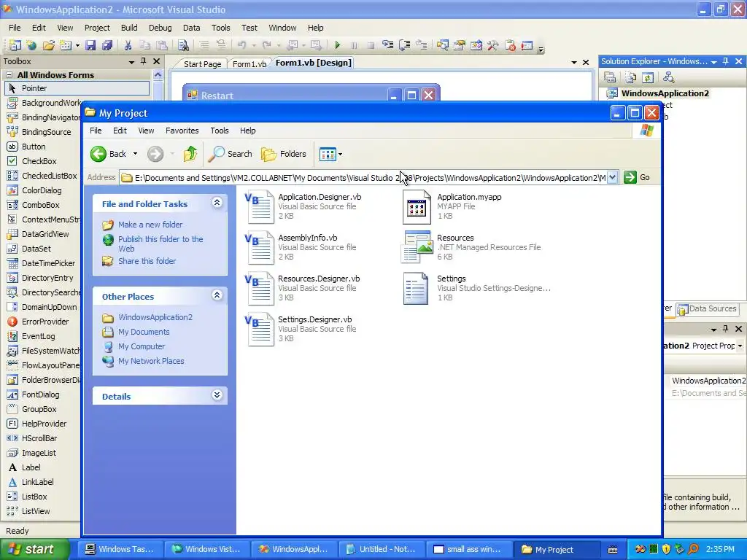This screenshot has width=747, height=560.
Task: Pick the Button control in Toolbox
Action: 34,147
